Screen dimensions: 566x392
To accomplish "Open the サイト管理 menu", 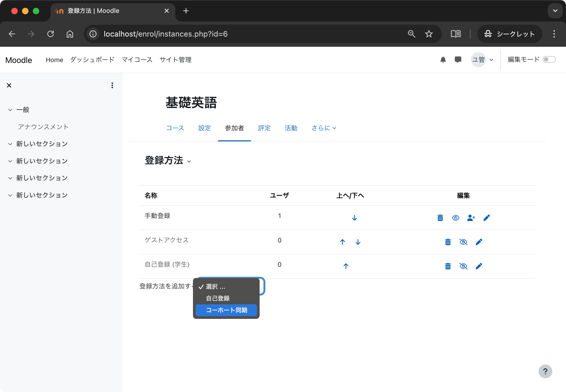I will tap(175, 60).
